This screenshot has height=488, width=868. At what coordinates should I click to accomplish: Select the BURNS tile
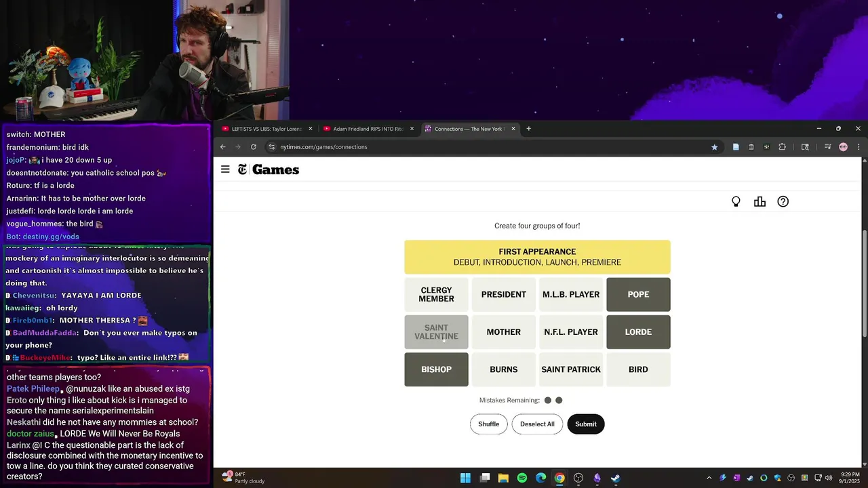pyautogui.click(x=504, y=369)
